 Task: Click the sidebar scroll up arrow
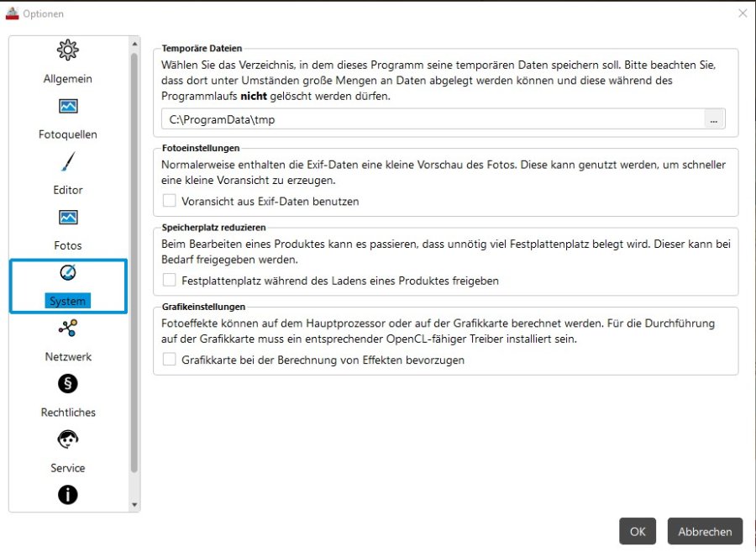pos(134,44)
